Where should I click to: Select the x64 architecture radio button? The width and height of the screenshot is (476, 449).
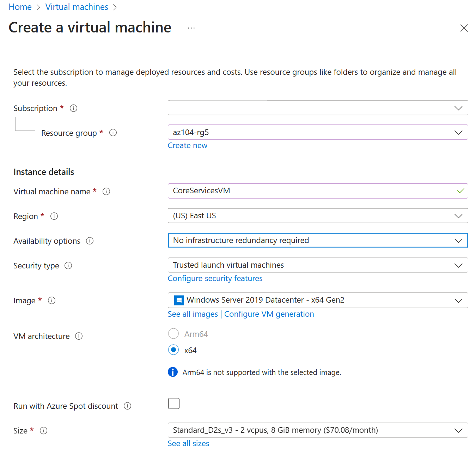coord(173,350)
